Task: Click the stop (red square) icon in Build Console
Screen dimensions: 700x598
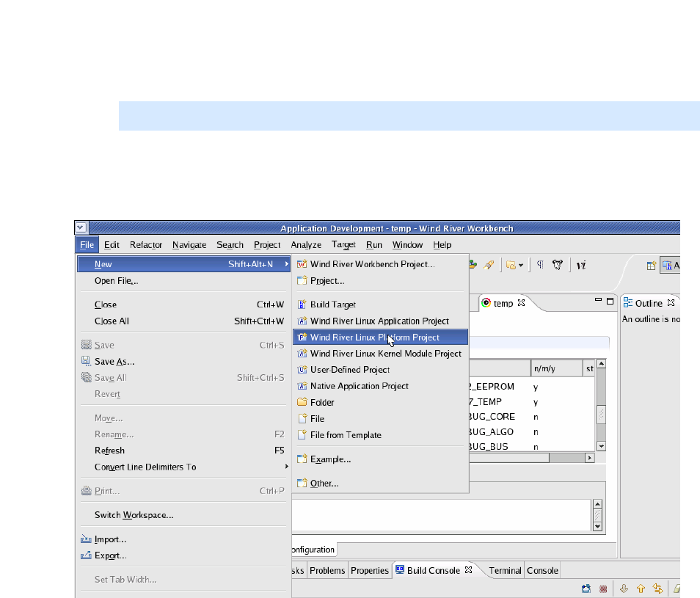Action: click(603, 589)
